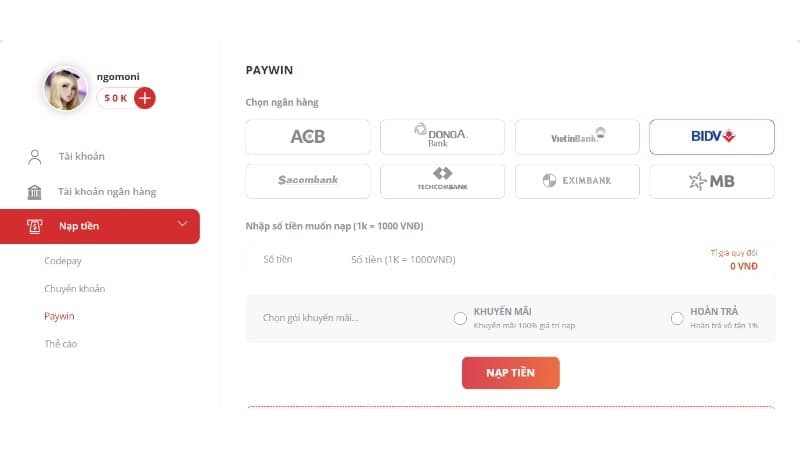Screen dimensions: 800x450
Task: Select the KHUYẾN MÃI radio button
Action: (x=460, y=319)
